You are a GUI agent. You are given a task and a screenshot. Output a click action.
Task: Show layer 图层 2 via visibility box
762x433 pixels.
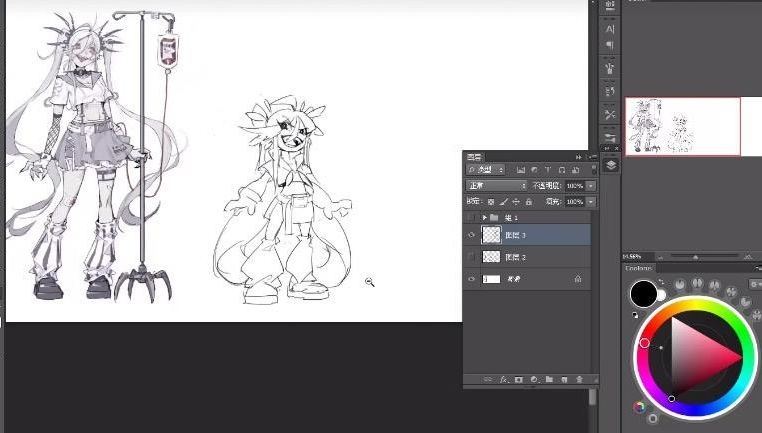click(x=471, y=257)
